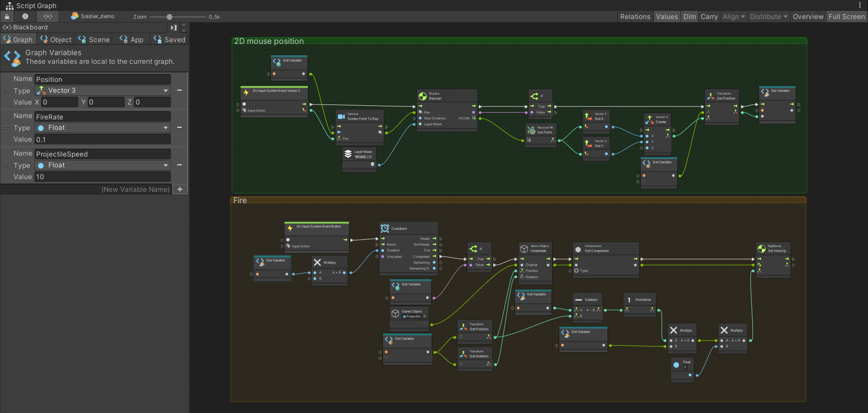Add a new variable with the plus icon
This screenshot has height=413, width=868.
[x=179, y=189]
